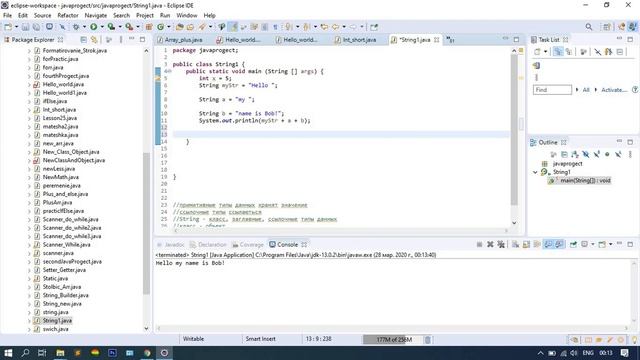Toggle Focus on Workweek in Task List

(584, 52)
